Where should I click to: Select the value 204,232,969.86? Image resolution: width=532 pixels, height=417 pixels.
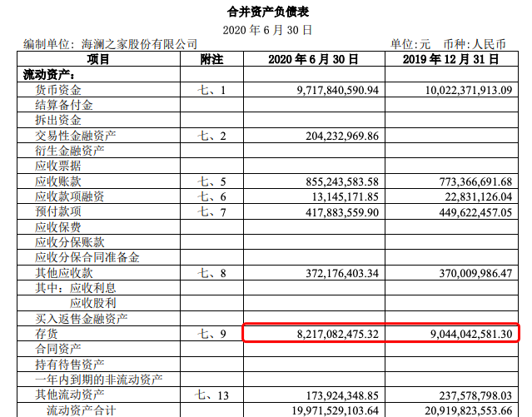click(342, 136)
